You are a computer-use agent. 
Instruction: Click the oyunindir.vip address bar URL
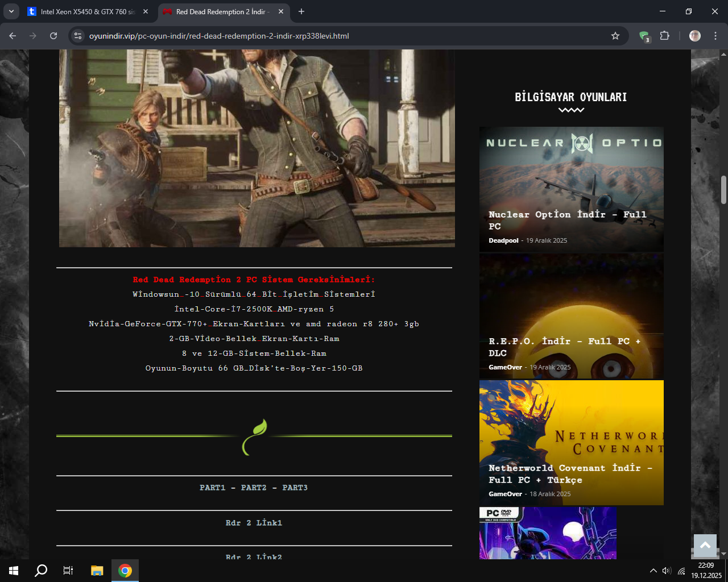coord(219,36)
